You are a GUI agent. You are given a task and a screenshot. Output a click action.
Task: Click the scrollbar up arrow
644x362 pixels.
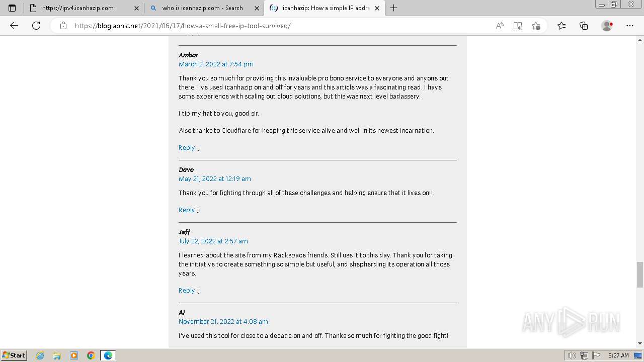[x=640, y=39]
